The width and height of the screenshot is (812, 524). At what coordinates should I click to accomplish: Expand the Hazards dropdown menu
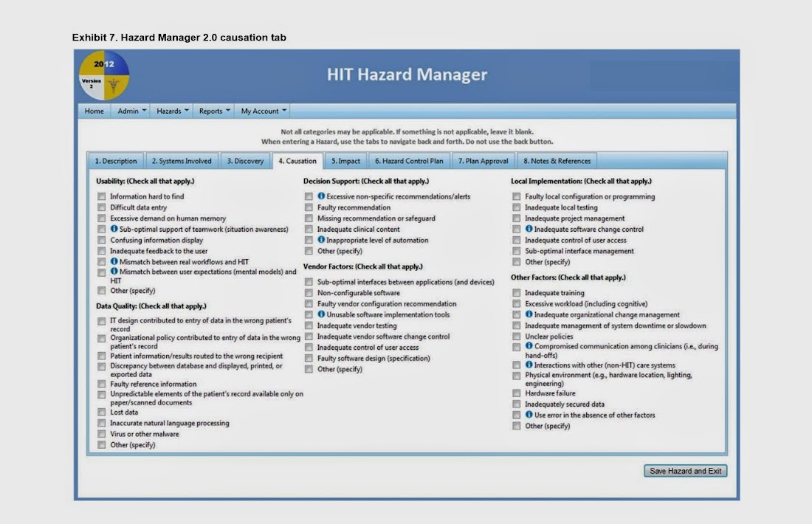coord(173,111)
